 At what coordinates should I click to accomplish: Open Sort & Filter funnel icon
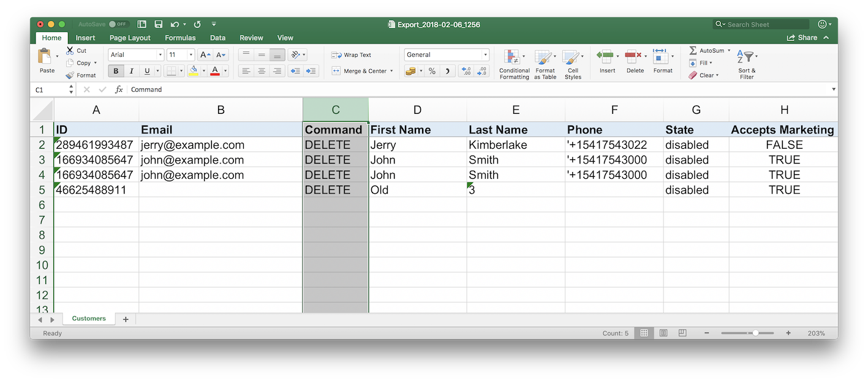[746, 58]
